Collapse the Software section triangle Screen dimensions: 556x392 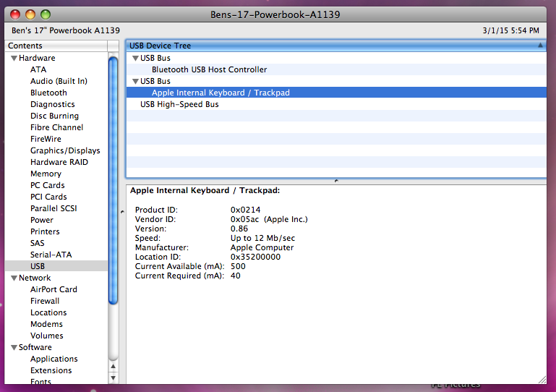click(14, 348)
